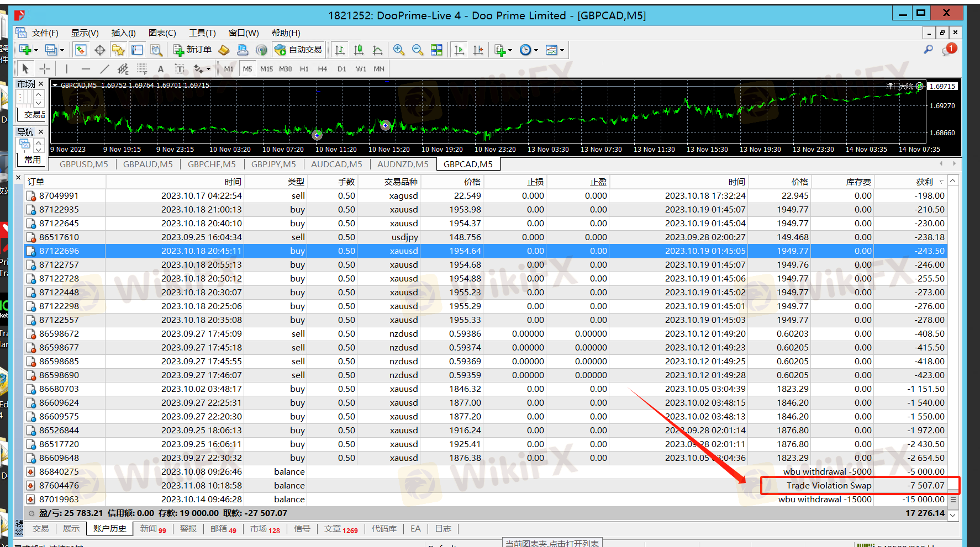980x547 pixels.
Task: Click the history table scroll-down arrow
Action: tap(953, 514)
